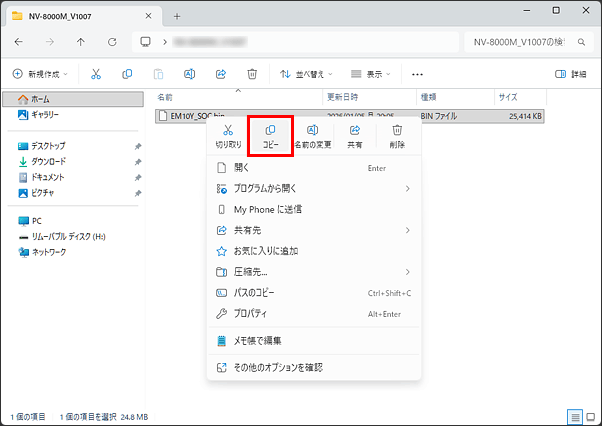Click the blurred address bar path
Screen dimensions: 602x426
[210, 42]
